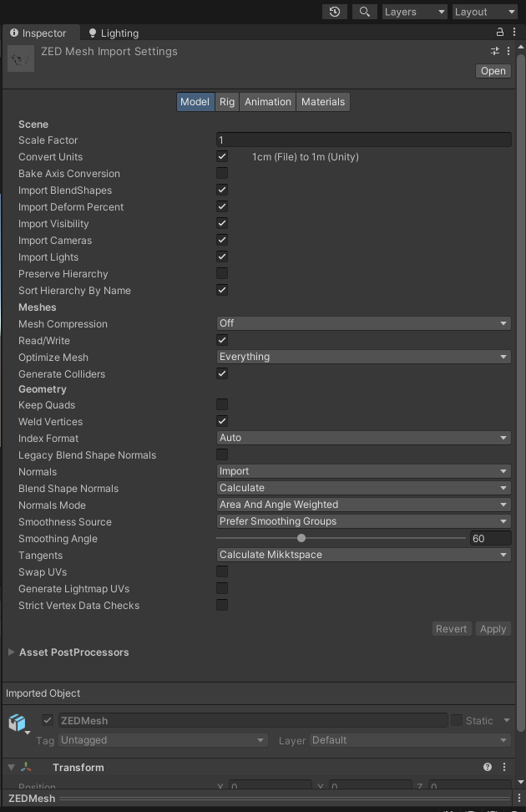The height and width of the screenshot is (812, 526).
Task: Switch to the Rig tab
Action: click(227, 102)
